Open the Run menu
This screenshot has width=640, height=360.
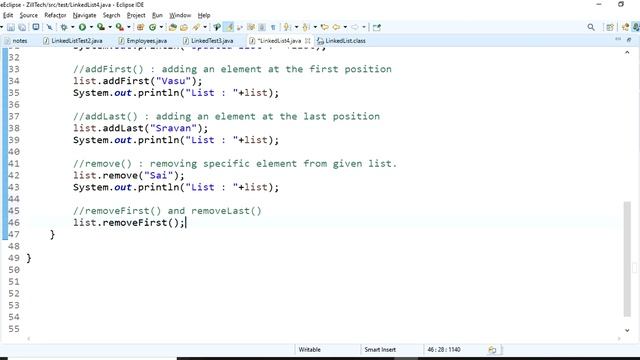157,15
